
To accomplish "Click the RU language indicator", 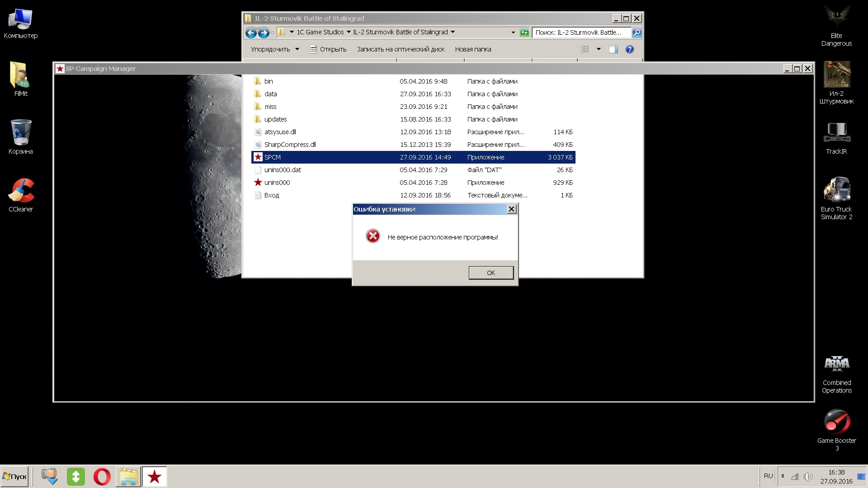I will coord(768,476).
